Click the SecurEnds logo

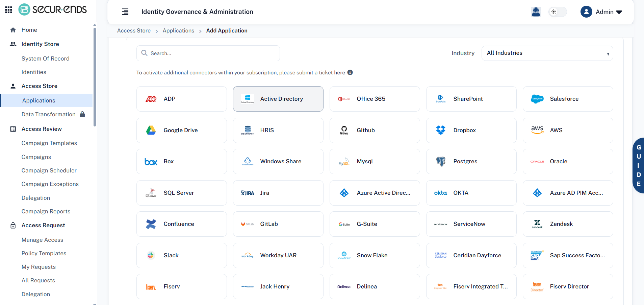click(x=53, y=9)
